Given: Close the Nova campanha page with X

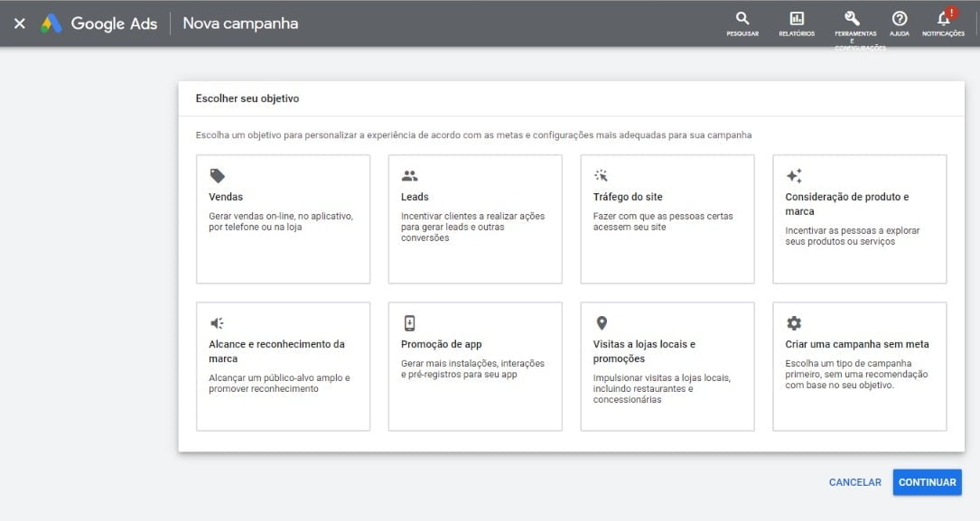Looking at the screenshot, I should click(20, 24).
